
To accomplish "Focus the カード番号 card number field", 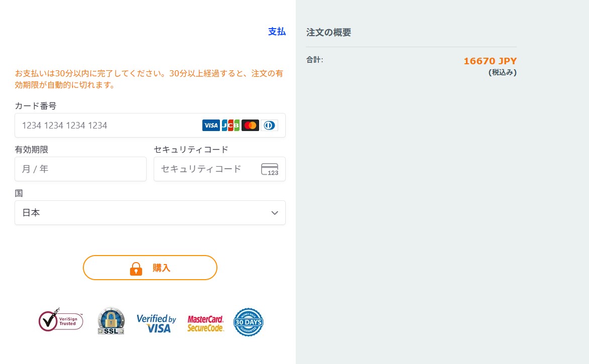I will click(108, 126).
